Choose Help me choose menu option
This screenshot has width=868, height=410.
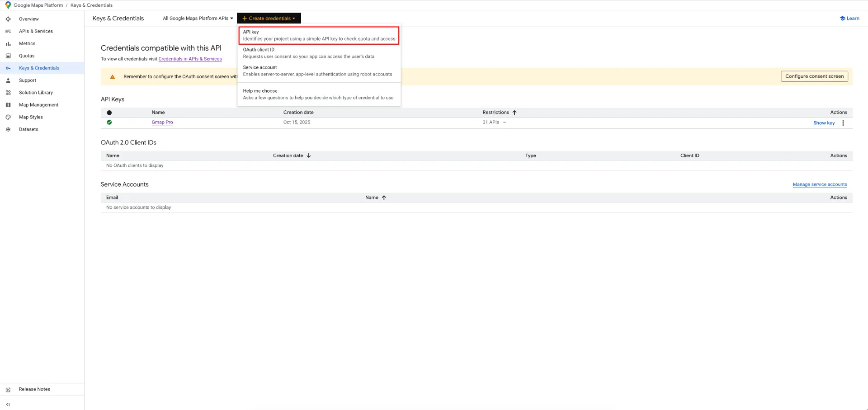(319, 94)
